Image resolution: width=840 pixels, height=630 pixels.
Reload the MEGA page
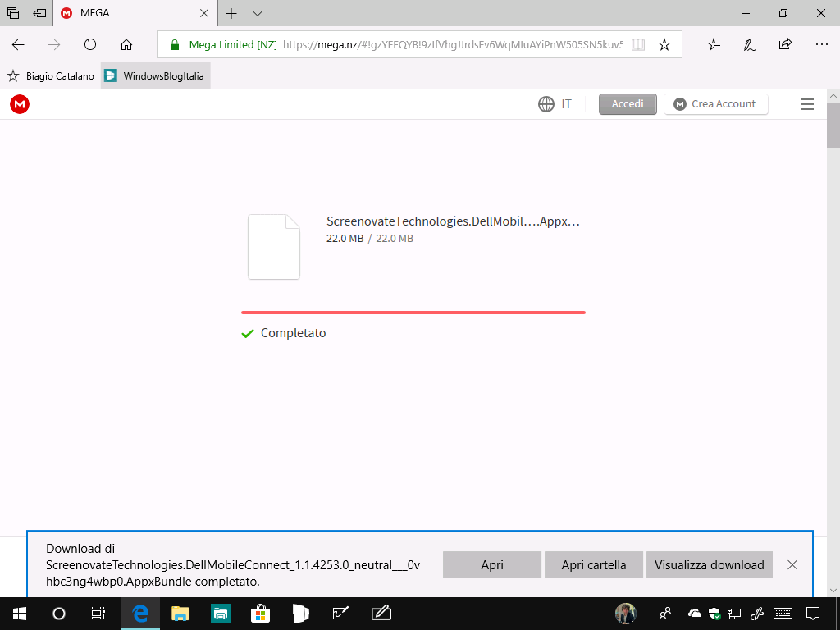click(90, 44)
